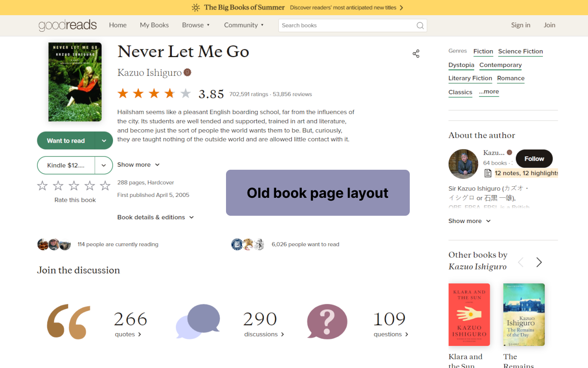The width and height of the screenshot is (588, 368).
Task: Click 702,591 ratings · 53,856 reviews
Action: (x=271, y=94)
